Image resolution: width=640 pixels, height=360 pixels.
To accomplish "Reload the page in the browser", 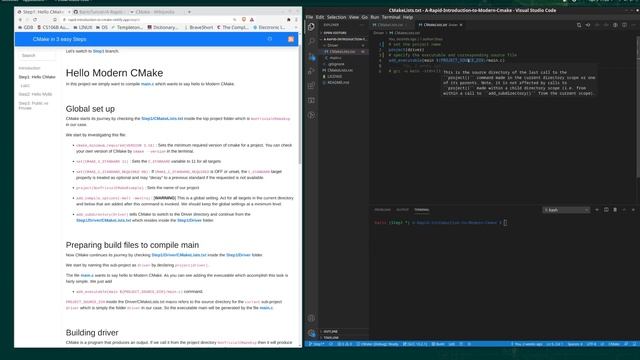I will pos(35,19).
